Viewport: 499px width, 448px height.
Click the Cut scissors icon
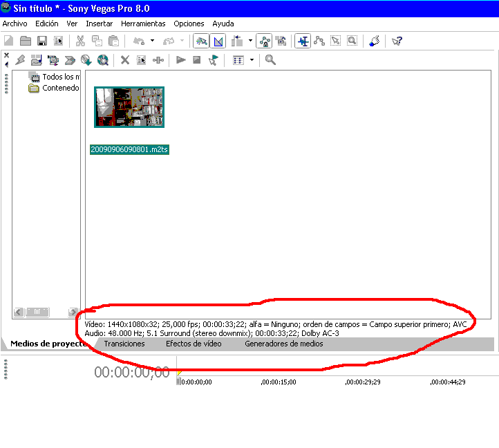coord(80,41)
